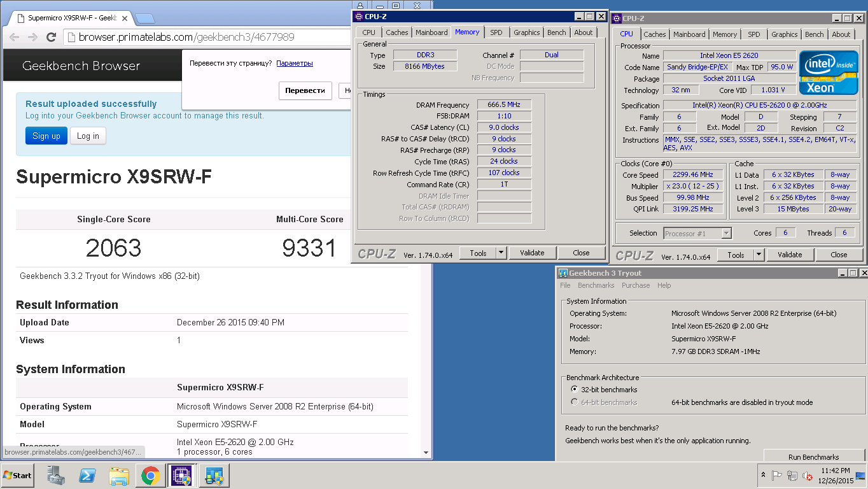
Task: Click the Show Desktop icon by the clock
Action: (861, 476)
